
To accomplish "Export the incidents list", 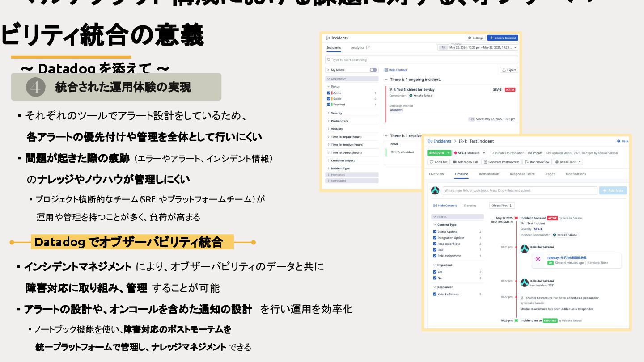I will pos(509,70).
